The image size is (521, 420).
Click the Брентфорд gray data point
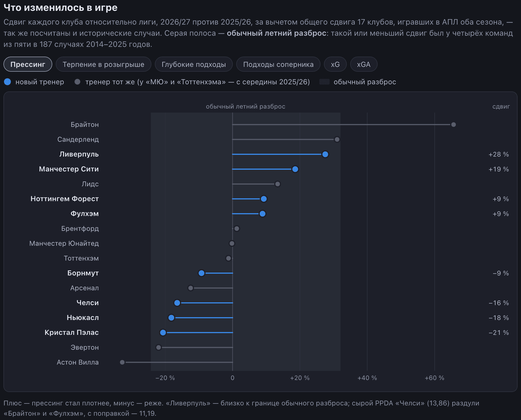(237, 229)
